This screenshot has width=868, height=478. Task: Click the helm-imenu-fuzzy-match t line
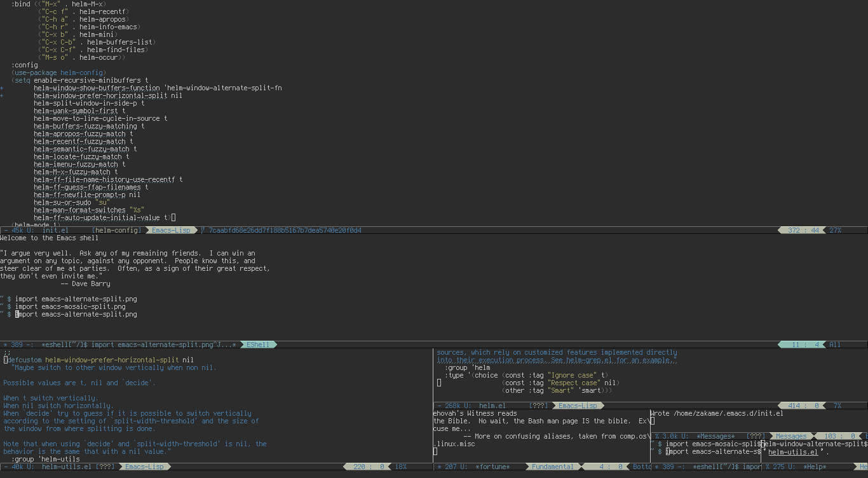tap(79, 164)
